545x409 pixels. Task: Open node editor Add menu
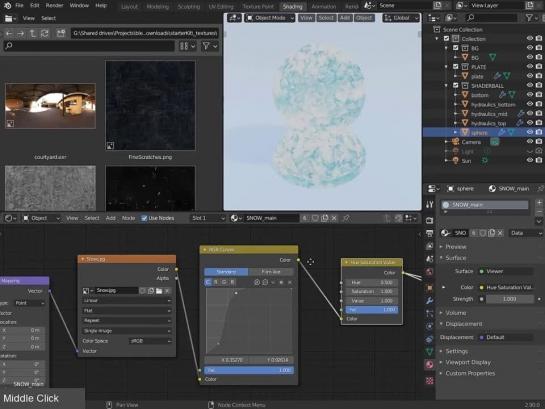tap(111, 218)
